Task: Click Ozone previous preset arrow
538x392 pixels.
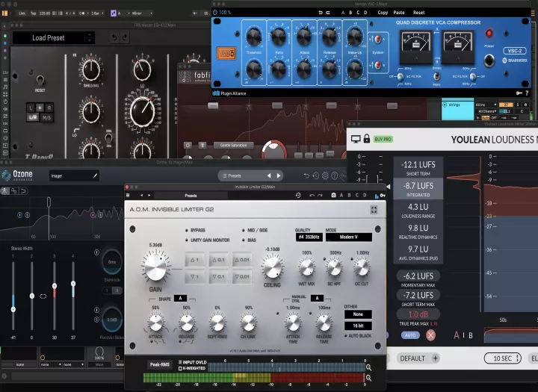Action: [x=269, y=175]
